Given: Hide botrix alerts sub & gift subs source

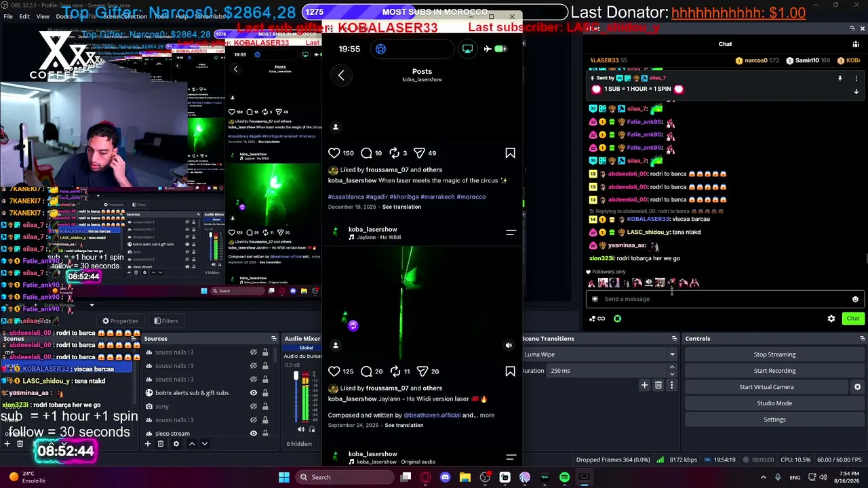Looking at the screenshot, I should pos(254,393).
